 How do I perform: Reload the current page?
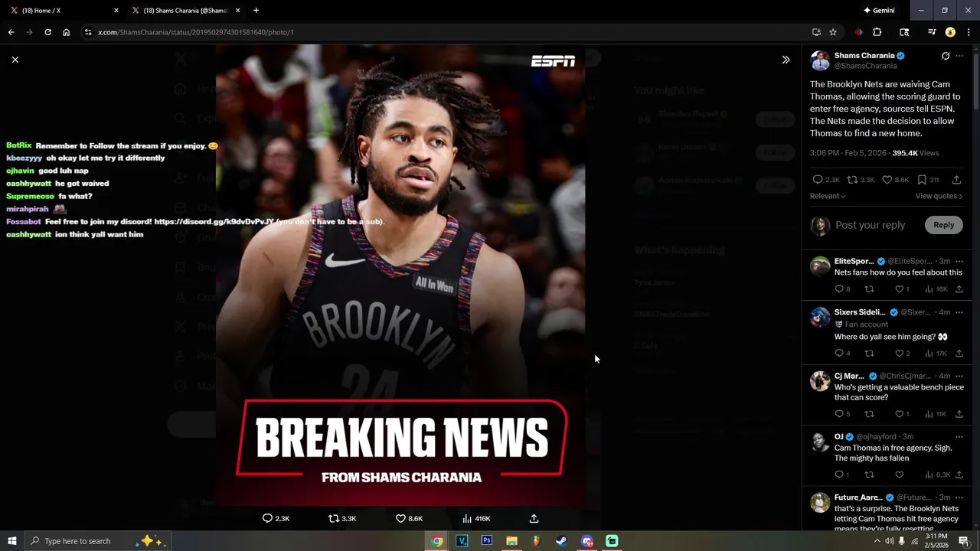(47, 32)
